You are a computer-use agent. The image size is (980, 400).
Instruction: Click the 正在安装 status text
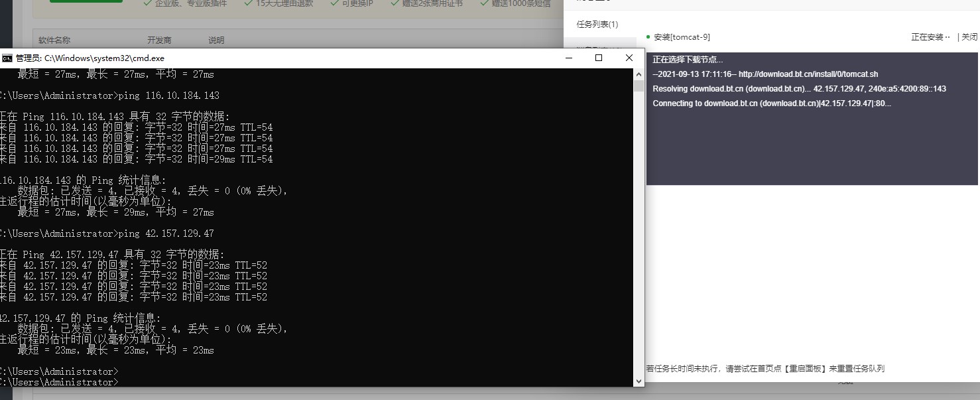click(x=930, y=37)
